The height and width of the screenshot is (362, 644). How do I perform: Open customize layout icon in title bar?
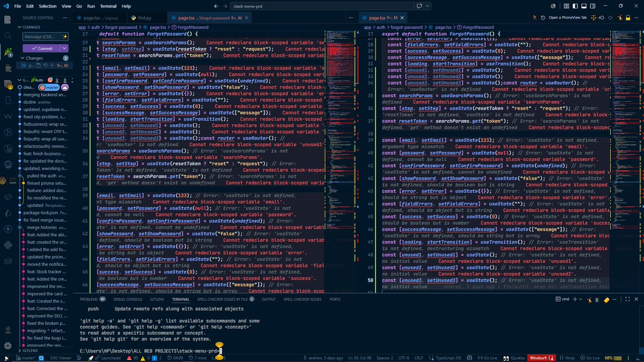click(566, 6)
